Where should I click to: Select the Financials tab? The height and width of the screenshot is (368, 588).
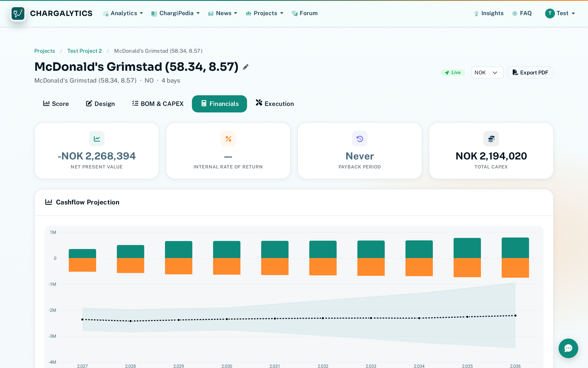tap(219, 104)
